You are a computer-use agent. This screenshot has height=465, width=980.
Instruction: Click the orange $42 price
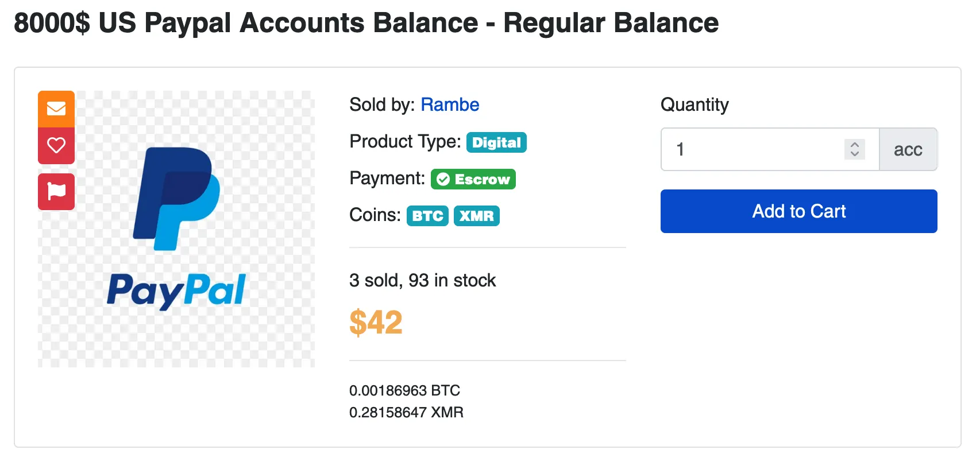pos(376,323)
